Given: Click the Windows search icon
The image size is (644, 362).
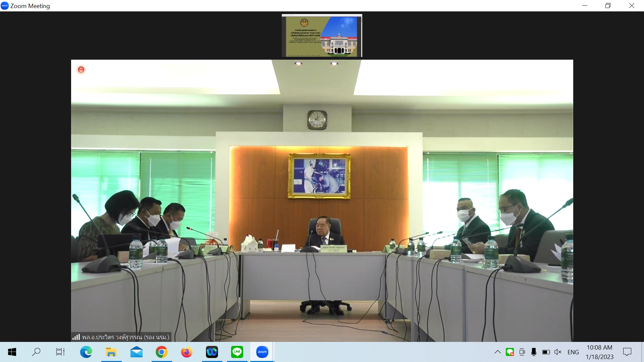Looking at the screenshot, I should 36,352.
